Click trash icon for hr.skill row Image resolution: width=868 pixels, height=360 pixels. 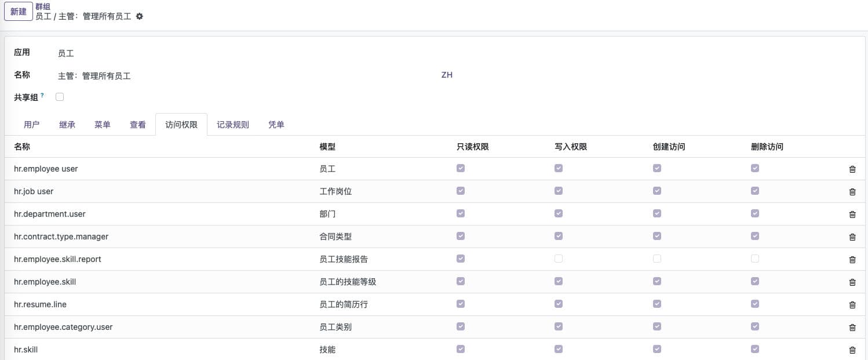tap(852, 350)
